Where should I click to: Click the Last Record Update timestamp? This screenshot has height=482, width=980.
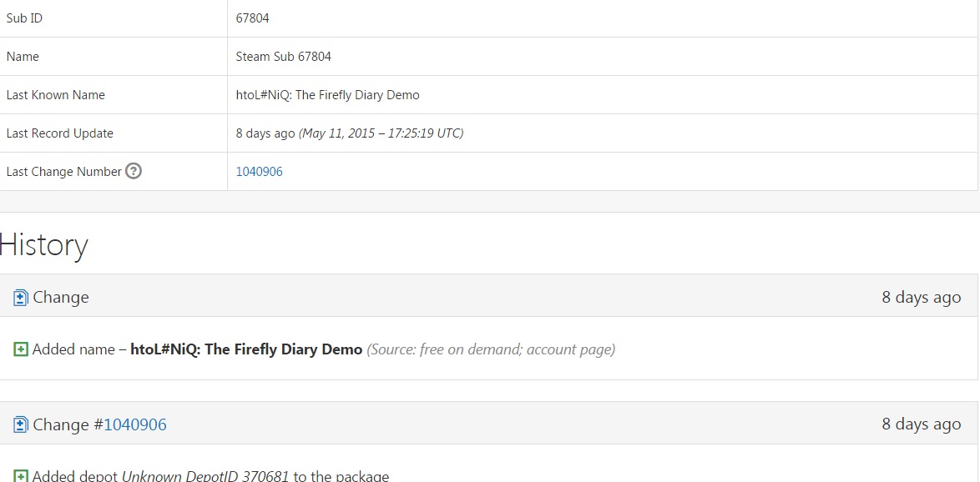[349, 133]
